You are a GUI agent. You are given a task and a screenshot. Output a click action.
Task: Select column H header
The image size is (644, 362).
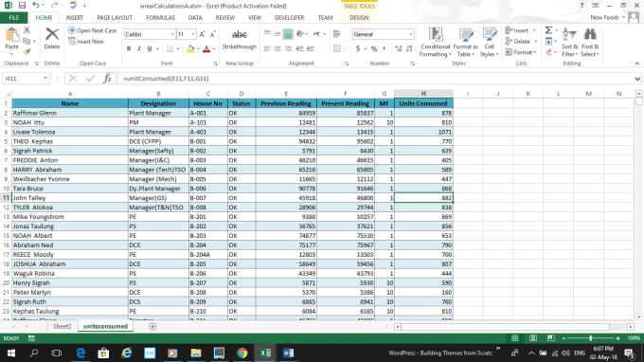click(x=423, y=94)
